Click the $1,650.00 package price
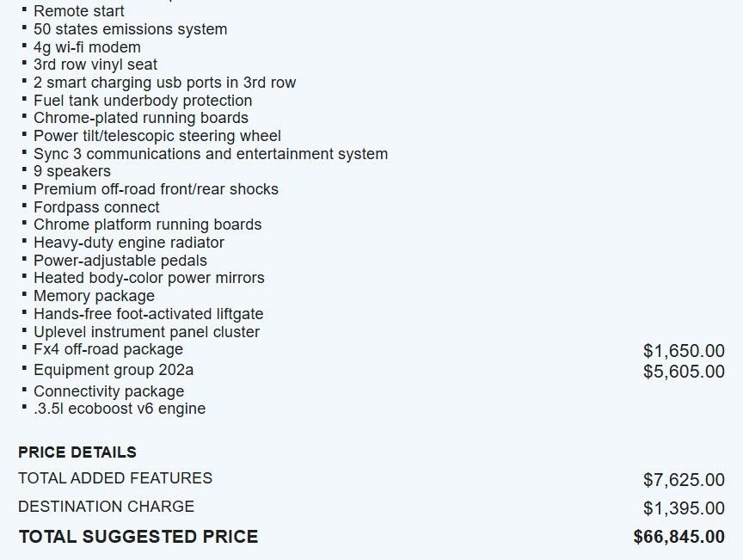The width and height of the screenshot is (743, 560). coord(684,351)
